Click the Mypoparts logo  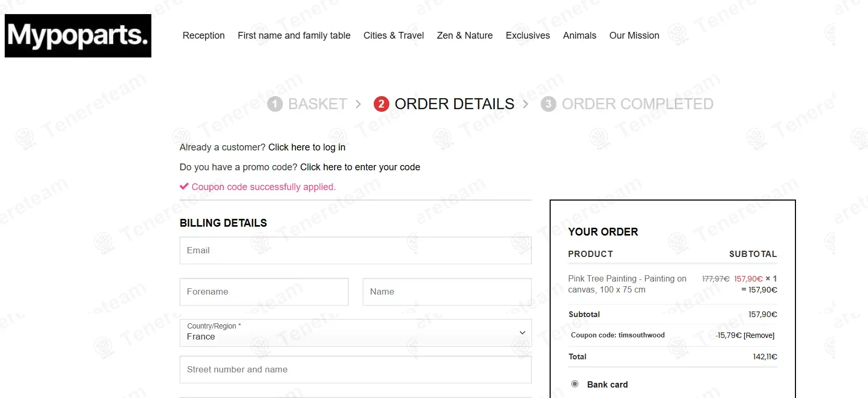78,36
